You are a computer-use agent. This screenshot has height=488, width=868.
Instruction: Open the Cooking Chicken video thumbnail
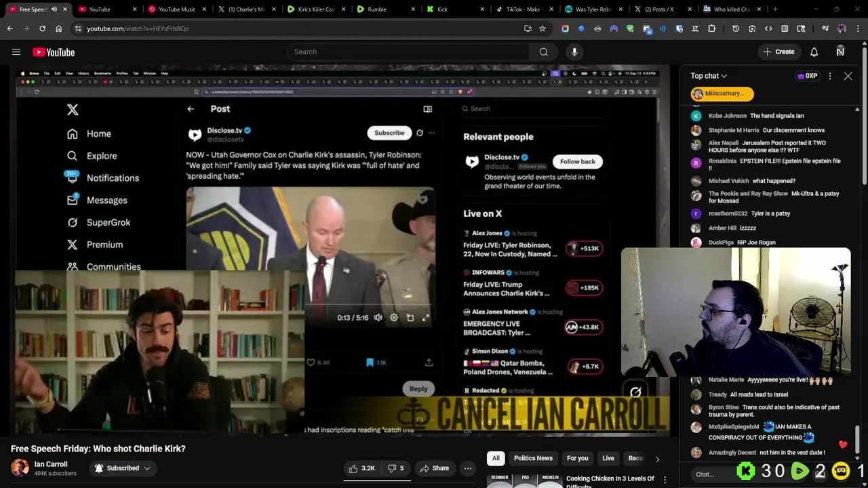(524, 481)
